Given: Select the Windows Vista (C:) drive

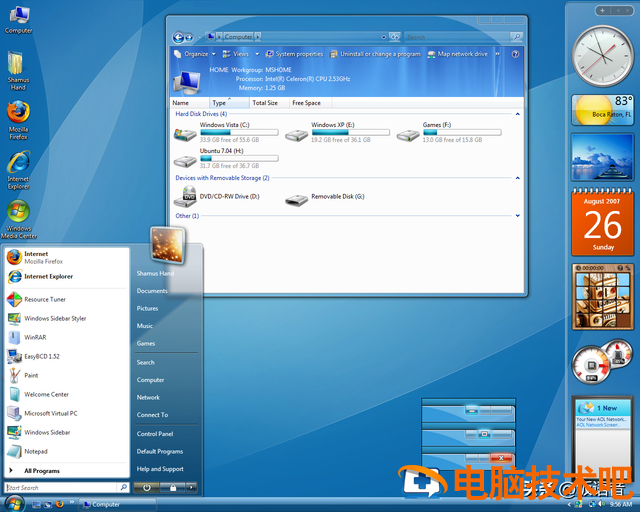Looking at the screenshot, I should coord(227,132).
